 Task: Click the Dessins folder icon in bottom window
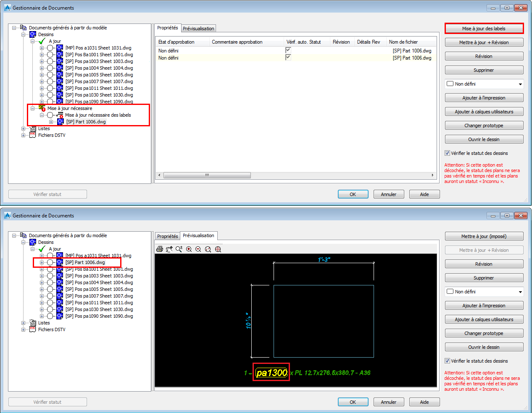pyautogui.click(x=33, y=242)
